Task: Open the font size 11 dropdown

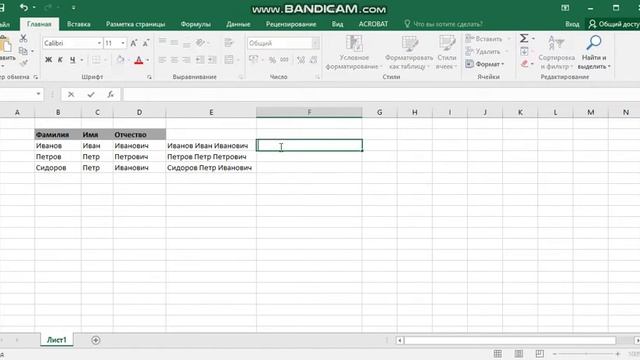Action: tap(123, 43)
